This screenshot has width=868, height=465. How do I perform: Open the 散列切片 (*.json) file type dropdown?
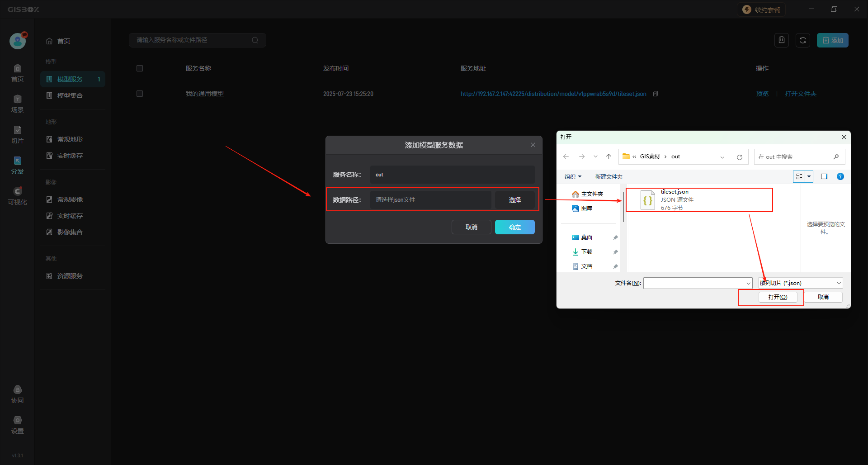coord(800,283)
